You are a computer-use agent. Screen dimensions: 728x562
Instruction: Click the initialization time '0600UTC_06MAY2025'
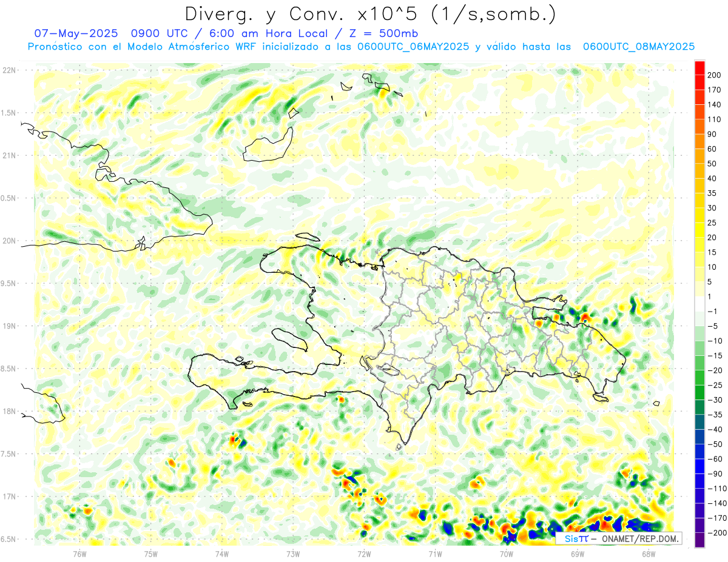click(x=413, y=47)
